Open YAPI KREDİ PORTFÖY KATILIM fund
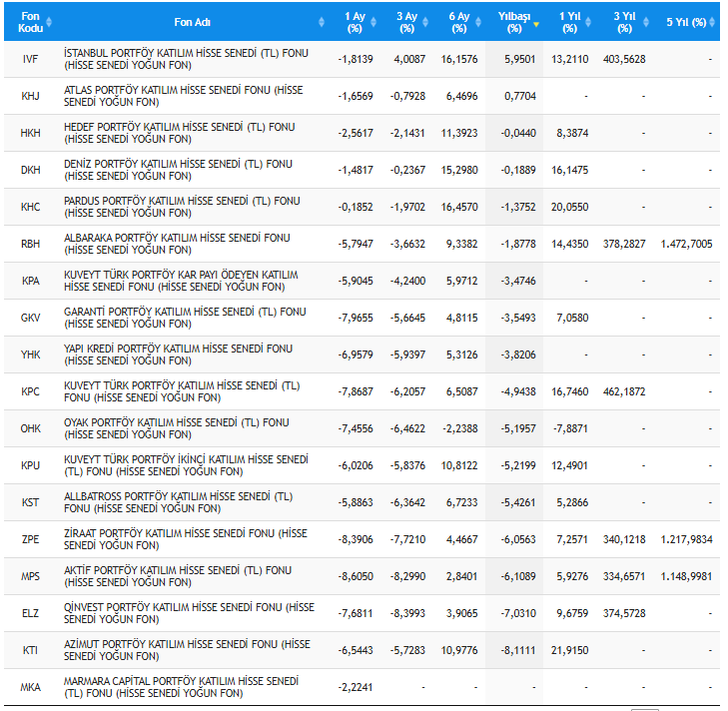 [x=178, y=355]
